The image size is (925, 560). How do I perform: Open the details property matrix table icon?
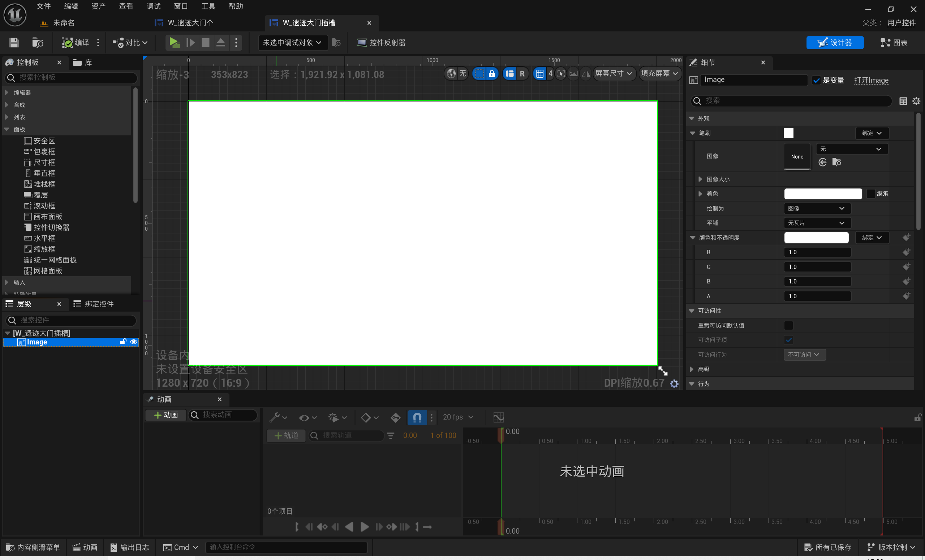[903, 101]
